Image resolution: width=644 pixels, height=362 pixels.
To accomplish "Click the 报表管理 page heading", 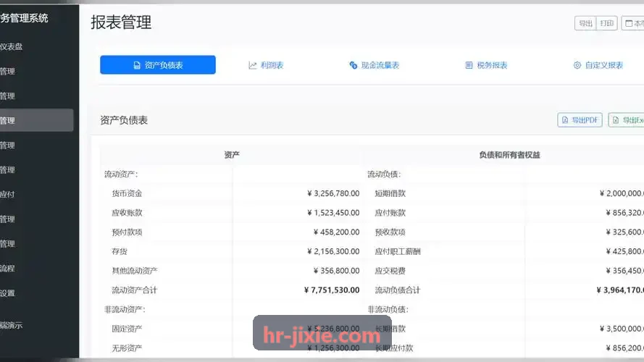I will (121, 22).
